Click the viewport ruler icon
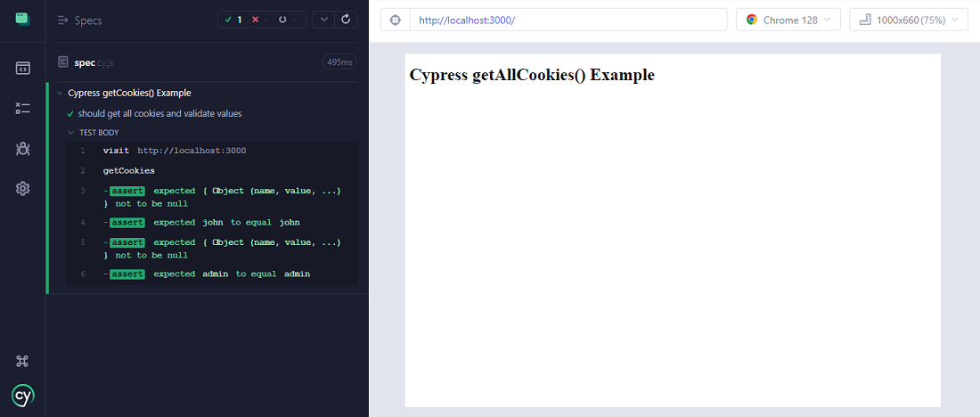The width and height of the screenshot is (980, 417). [866, 20]
